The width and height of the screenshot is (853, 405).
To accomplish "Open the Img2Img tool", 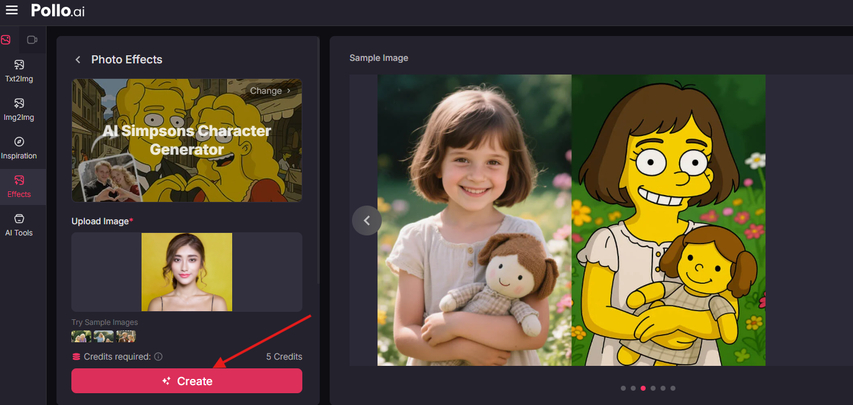I will click(19, 108).
